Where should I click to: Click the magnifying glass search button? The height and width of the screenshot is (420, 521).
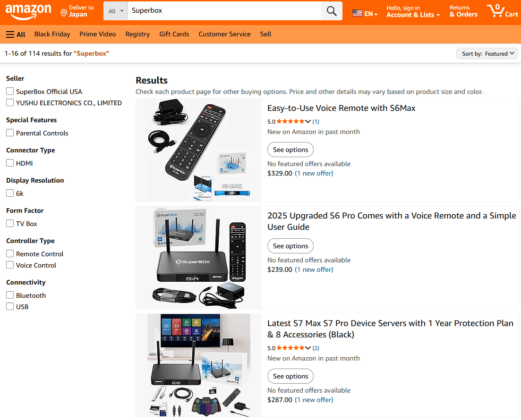(332, 11)
